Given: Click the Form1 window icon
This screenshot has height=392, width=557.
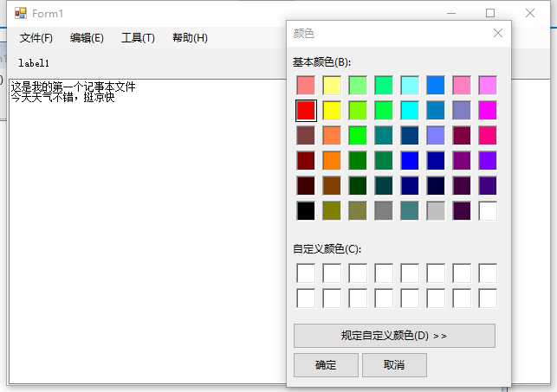Looking at the screenshot, I should tap(21, 13).
